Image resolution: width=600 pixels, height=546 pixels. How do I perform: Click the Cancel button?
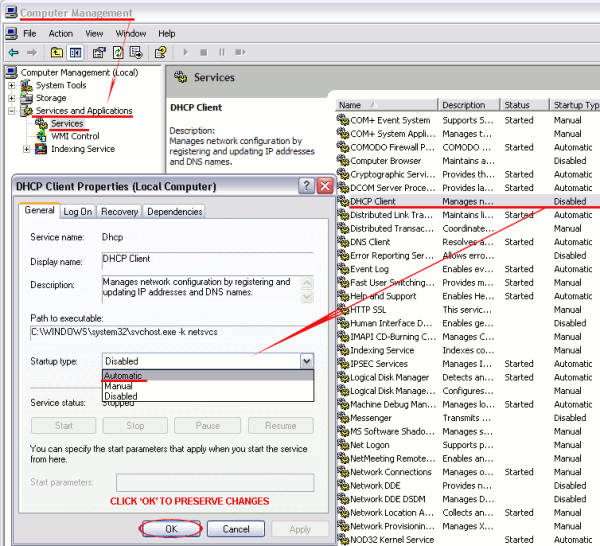[236, 529]
